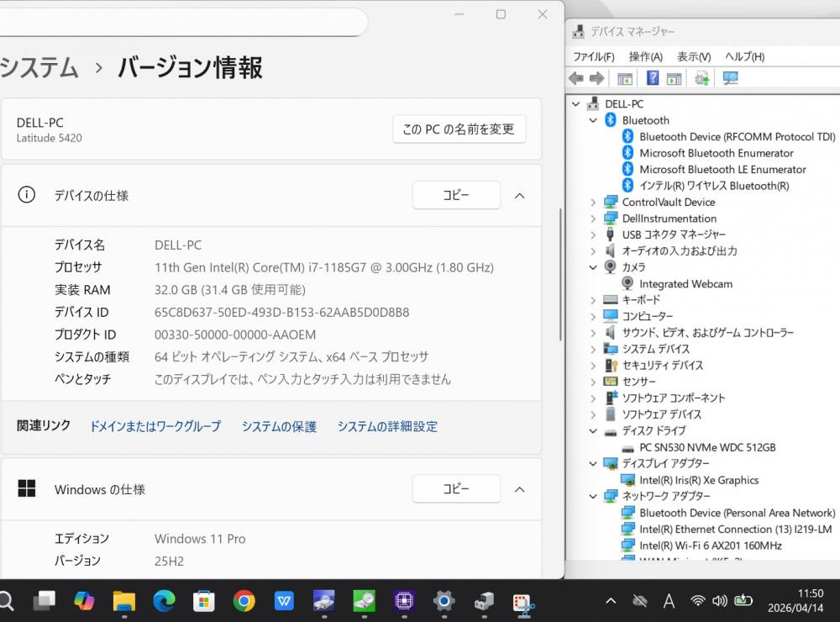Click the speaker volume icon in system tray
This screenshot has width=840, height=622.
[x=719, y=600]
